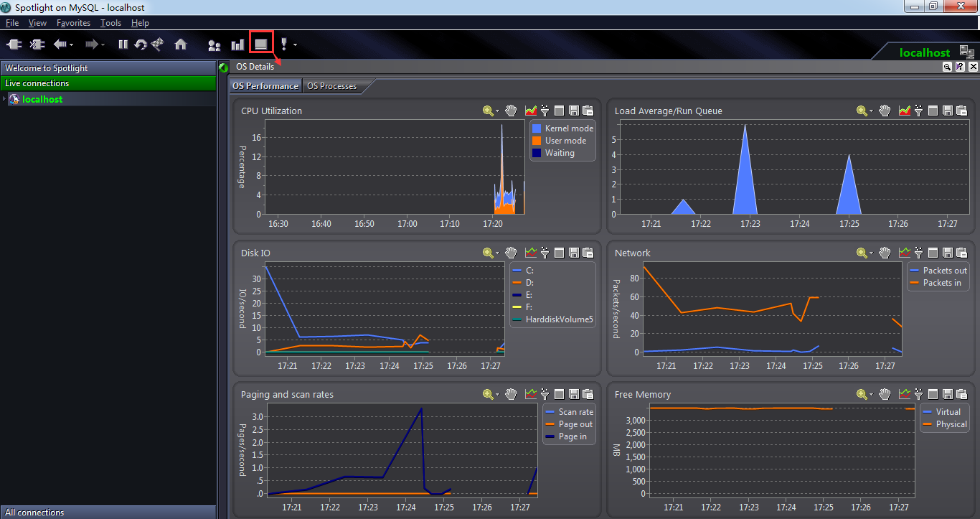Click the disconnect plug icon in toolbar

(x=37, y=45)
